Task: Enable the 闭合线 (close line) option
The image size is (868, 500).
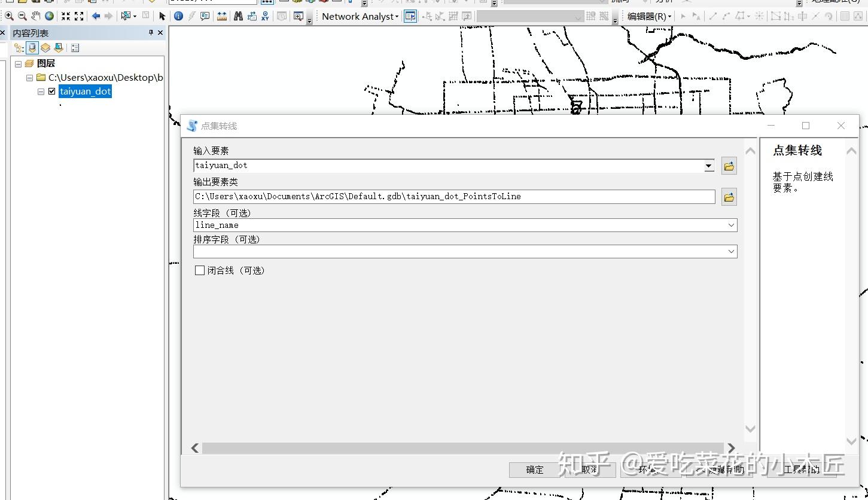Action: point(200,270)
